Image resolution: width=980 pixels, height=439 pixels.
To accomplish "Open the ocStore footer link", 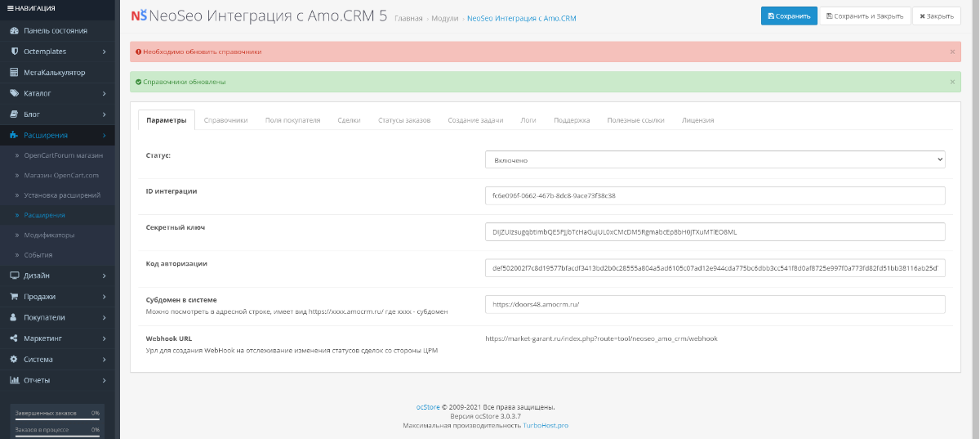I will [428, 406].
